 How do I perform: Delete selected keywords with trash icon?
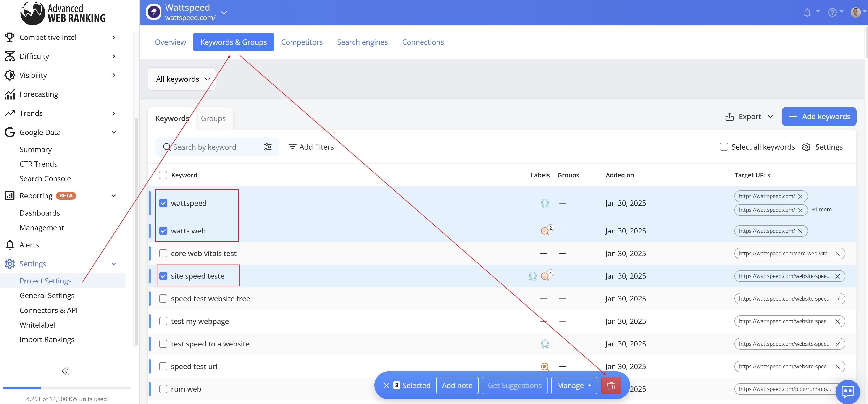tap(611, 386)
